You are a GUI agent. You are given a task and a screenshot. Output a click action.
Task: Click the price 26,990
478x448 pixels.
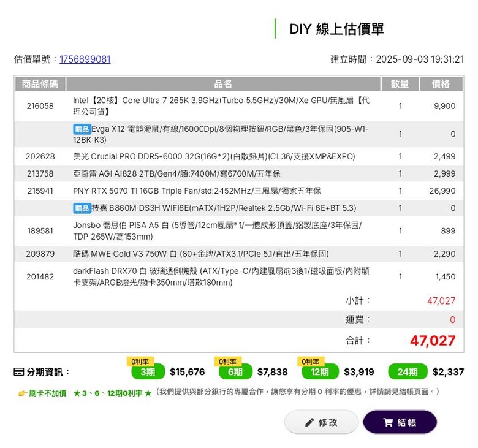click(x=442, y=191)
